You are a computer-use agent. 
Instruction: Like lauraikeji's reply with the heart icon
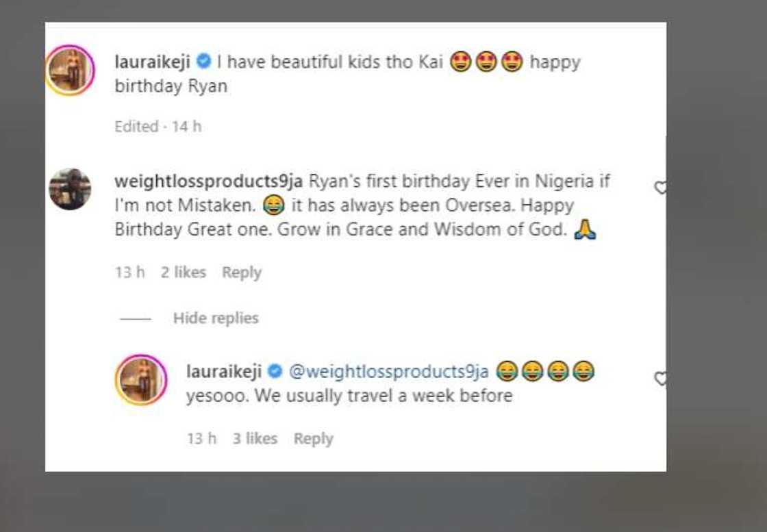pos(660,379)
